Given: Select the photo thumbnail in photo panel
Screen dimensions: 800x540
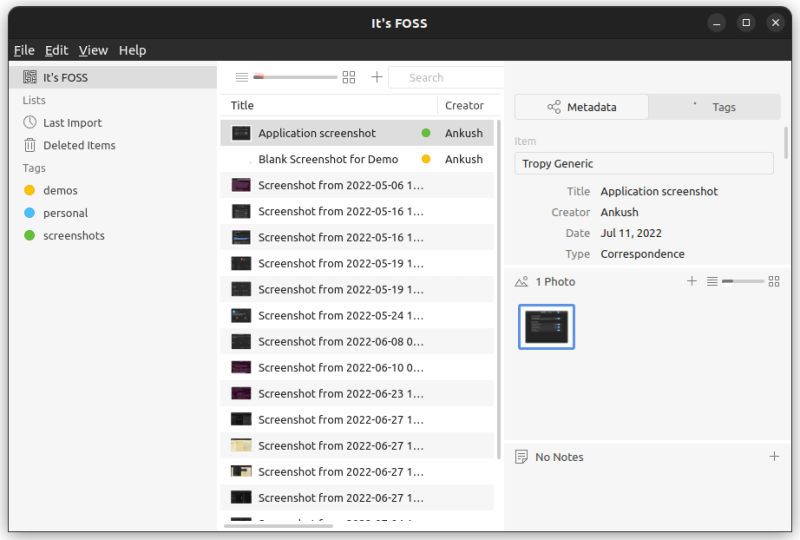Looking at the screenshot, I should [x=546, y=327].
